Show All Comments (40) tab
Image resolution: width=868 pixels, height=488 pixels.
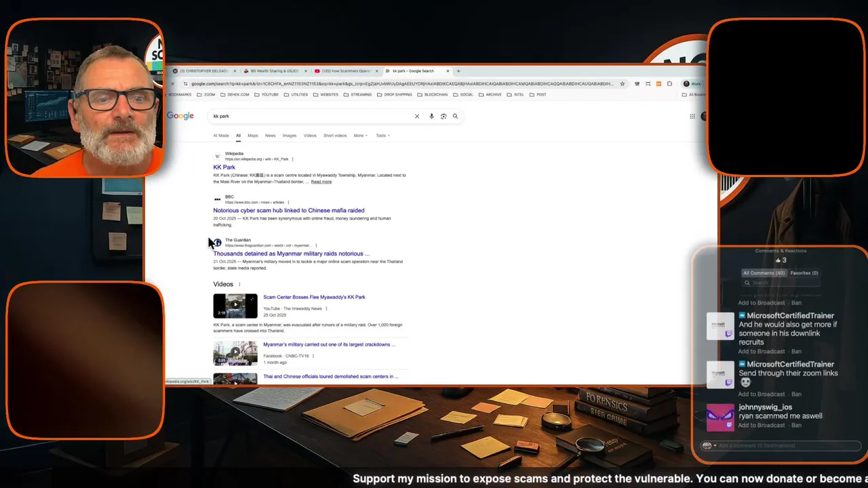[764, 273]
